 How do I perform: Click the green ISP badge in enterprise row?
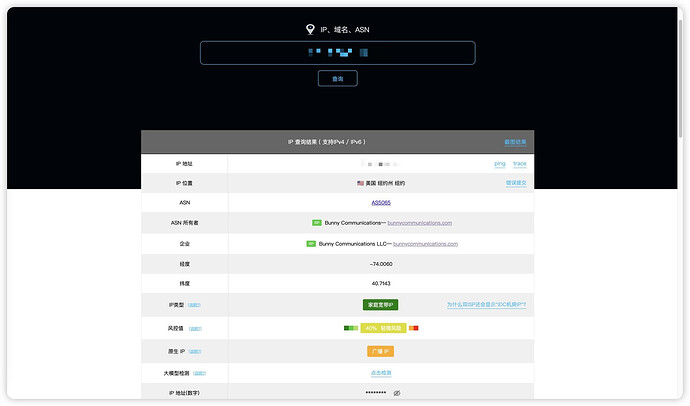point(311,244)
